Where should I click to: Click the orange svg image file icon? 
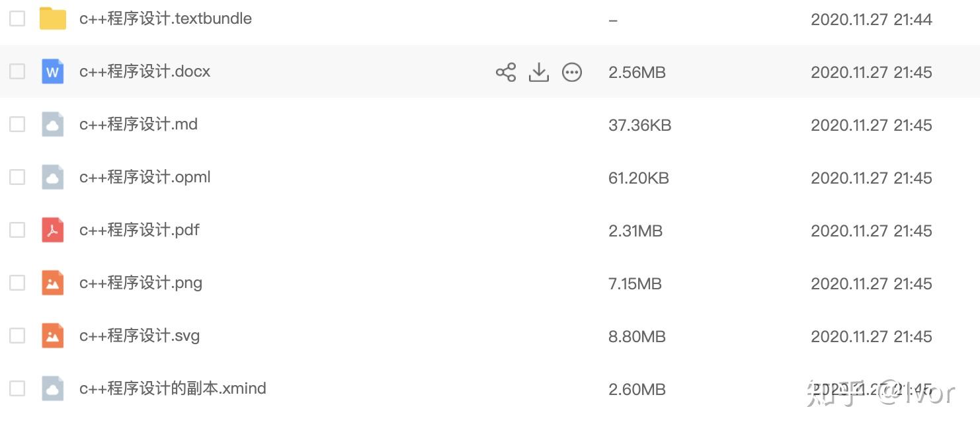tap(53, 336)
